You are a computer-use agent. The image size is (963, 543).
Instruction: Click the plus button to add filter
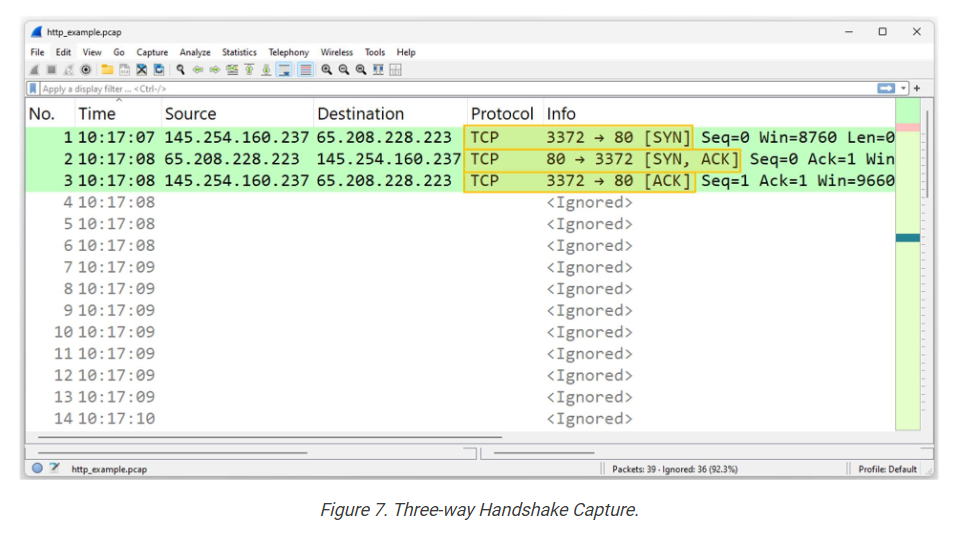[917, 89]
